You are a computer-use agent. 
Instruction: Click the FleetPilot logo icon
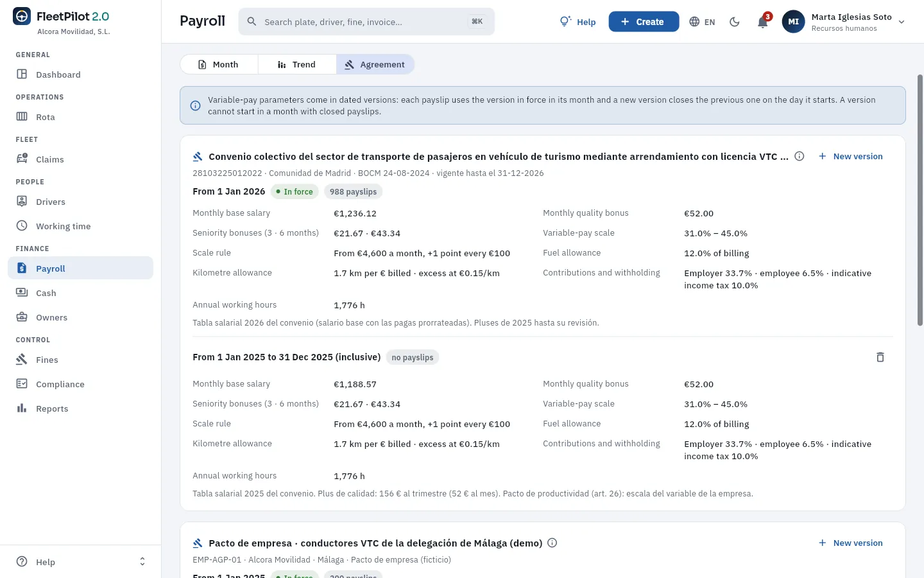(x=22, y=17)
